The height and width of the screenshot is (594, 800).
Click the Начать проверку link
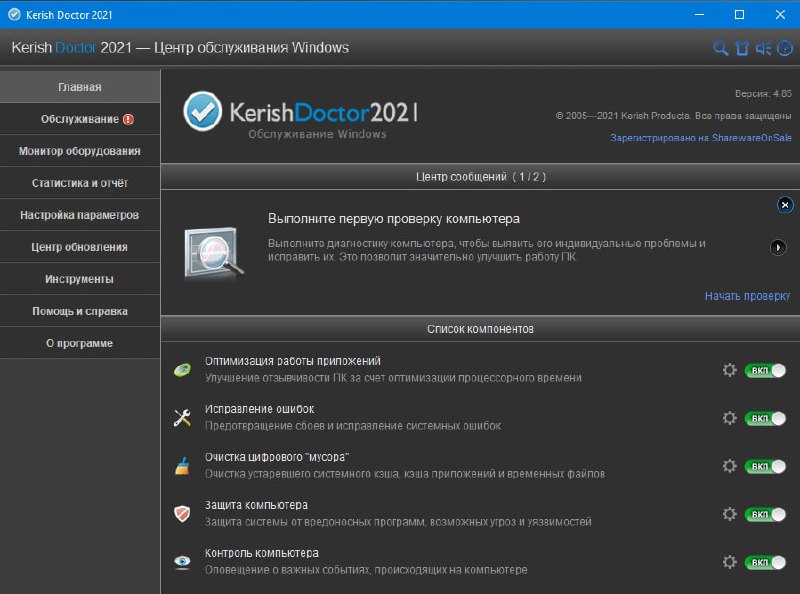tap(746, 296)
